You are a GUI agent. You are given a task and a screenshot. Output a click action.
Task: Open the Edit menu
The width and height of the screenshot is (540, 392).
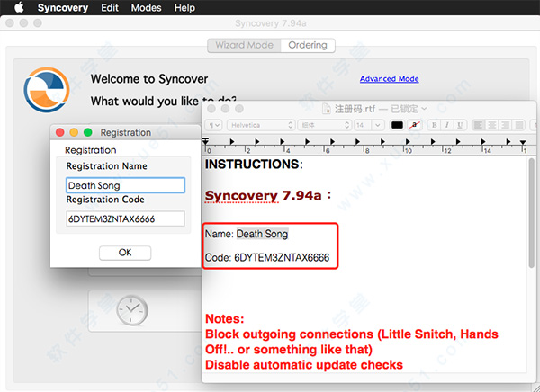(x=110, y=8)
